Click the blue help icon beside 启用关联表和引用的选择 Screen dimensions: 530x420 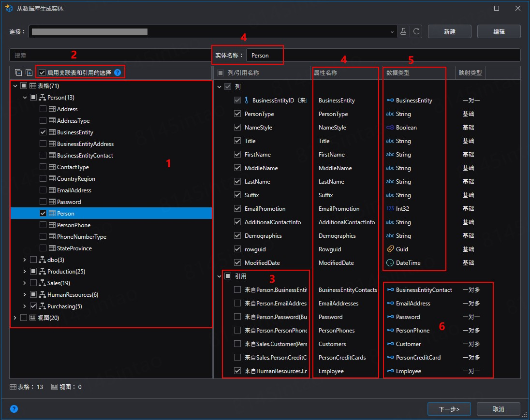(118, 72)
